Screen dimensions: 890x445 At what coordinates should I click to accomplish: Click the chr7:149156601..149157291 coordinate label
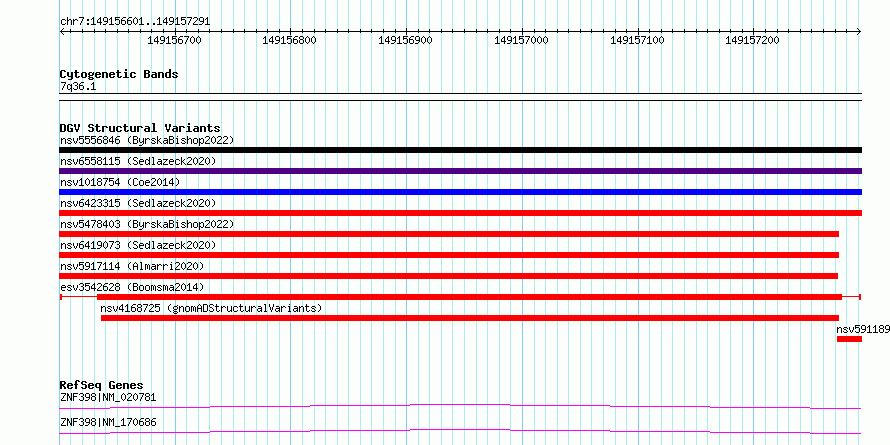pos(135,22)
